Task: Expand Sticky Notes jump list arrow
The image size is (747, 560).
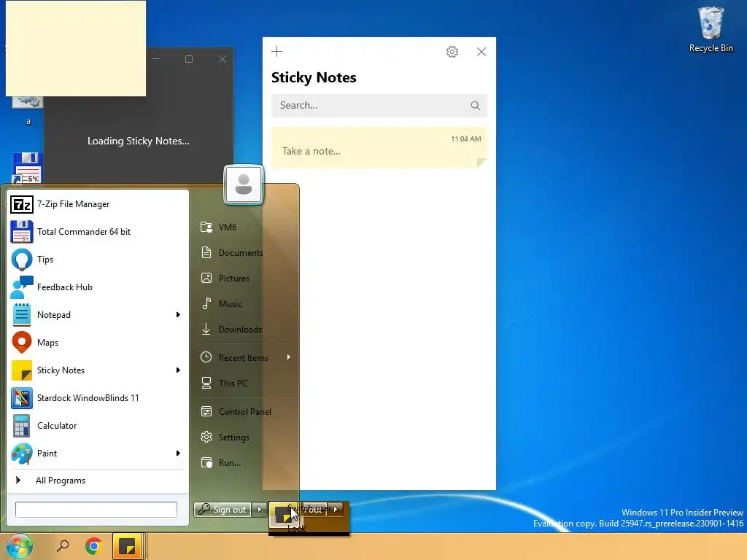Action: tap(178, 370)
